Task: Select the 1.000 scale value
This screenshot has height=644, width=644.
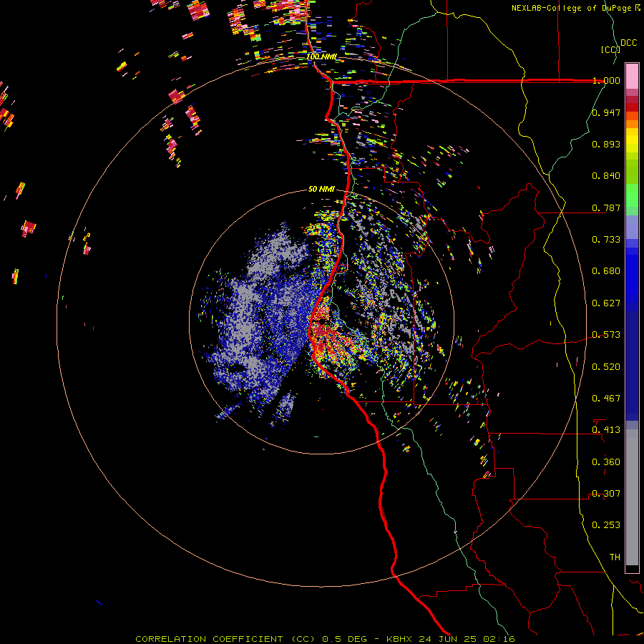Action: tap(606, 80)
